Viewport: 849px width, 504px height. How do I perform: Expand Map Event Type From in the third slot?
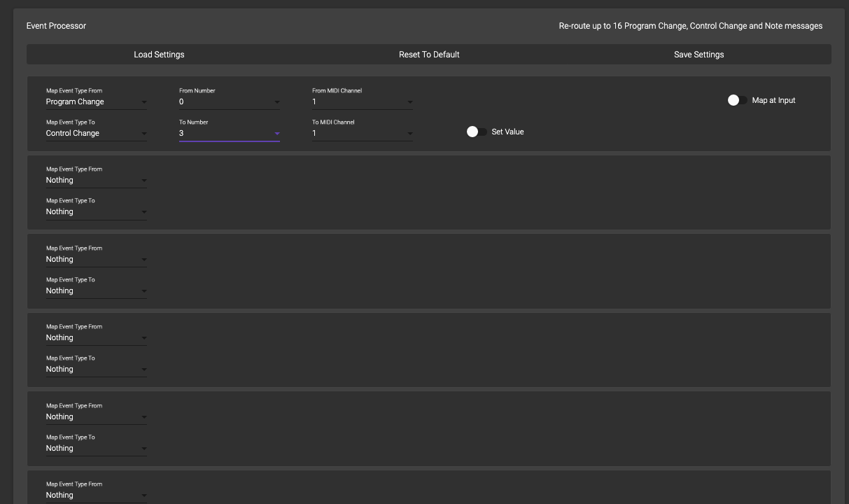click(97, 259)
